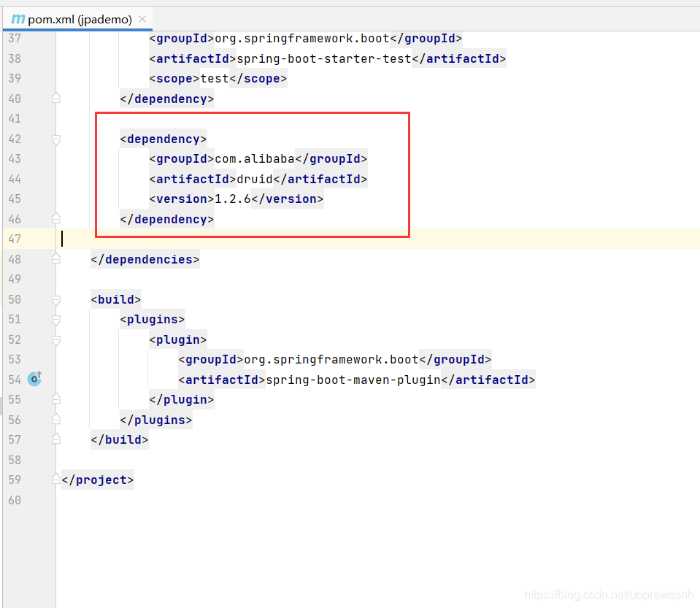
Task: Close the pom.xml (jpademo) tab
Action: (142, 19)
